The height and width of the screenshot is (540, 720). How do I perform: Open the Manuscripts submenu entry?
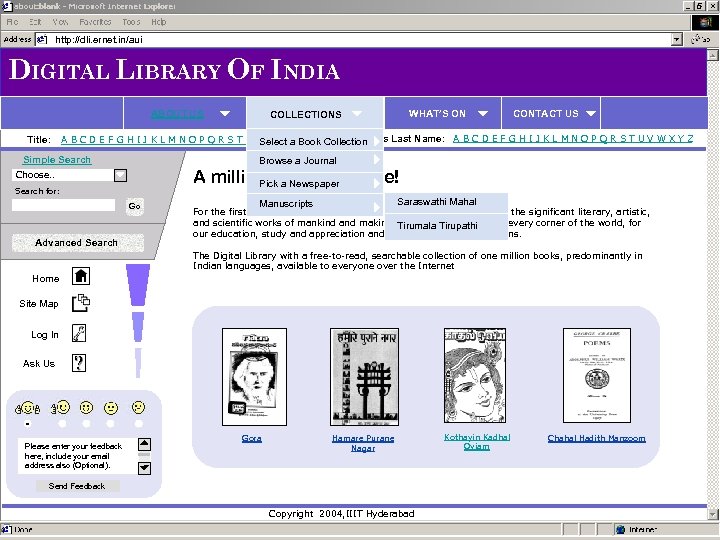click(315, 204)
